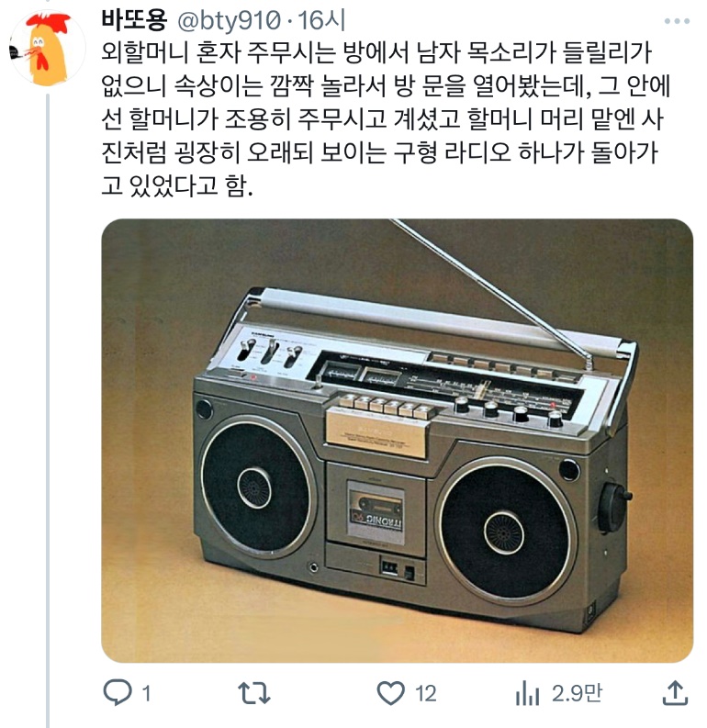The height and width of the screenshot is (728, 707).
Task: Like the tweet with heart icon
Action: point(390,693)
